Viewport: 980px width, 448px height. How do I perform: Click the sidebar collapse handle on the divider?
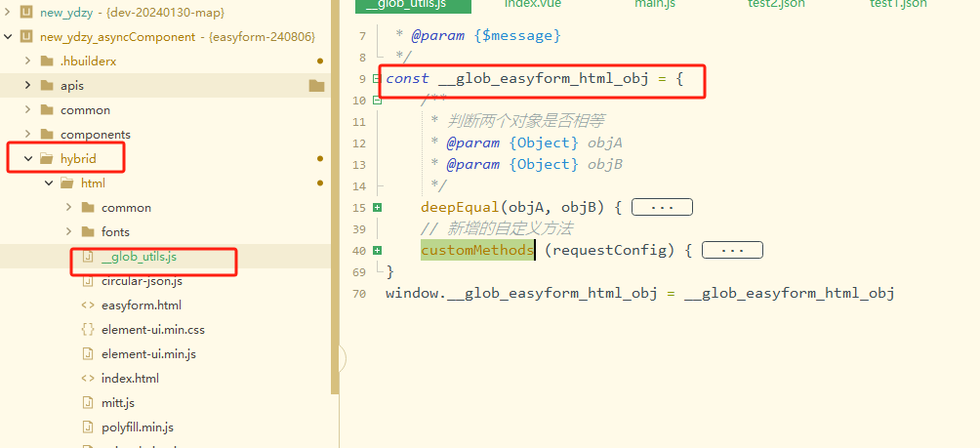click(342, 359)
